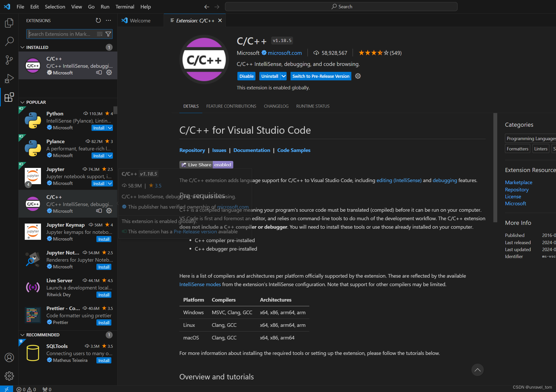Disable the C/C++ extension
The image size is (556, 392).
(x=246, y=76)
